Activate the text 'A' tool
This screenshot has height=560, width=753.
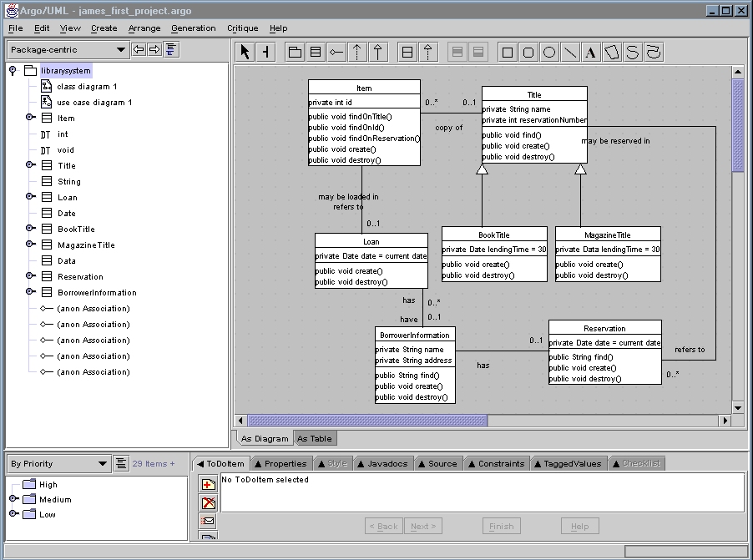(590, 52)
